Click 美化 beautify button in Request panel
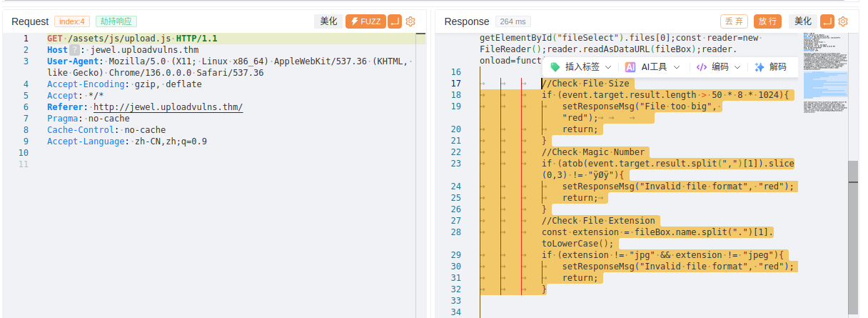 [328, 21]
